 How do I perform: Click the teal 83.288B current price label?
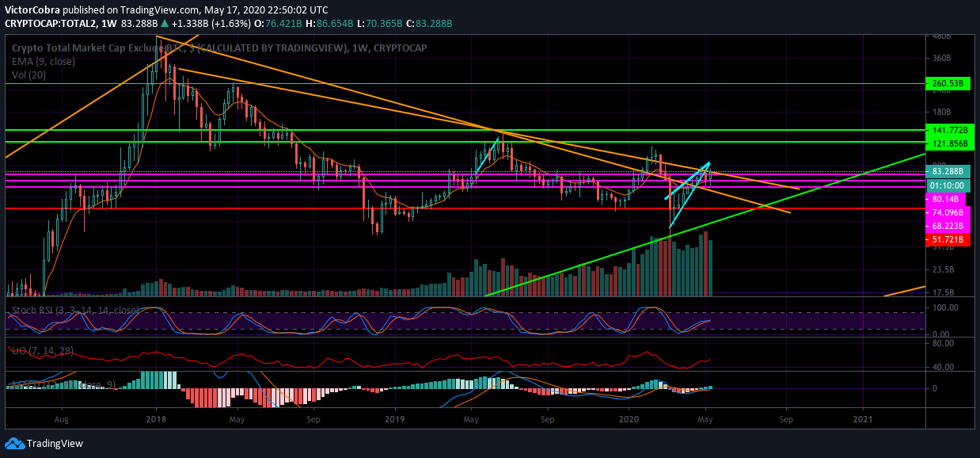point(949,171)
